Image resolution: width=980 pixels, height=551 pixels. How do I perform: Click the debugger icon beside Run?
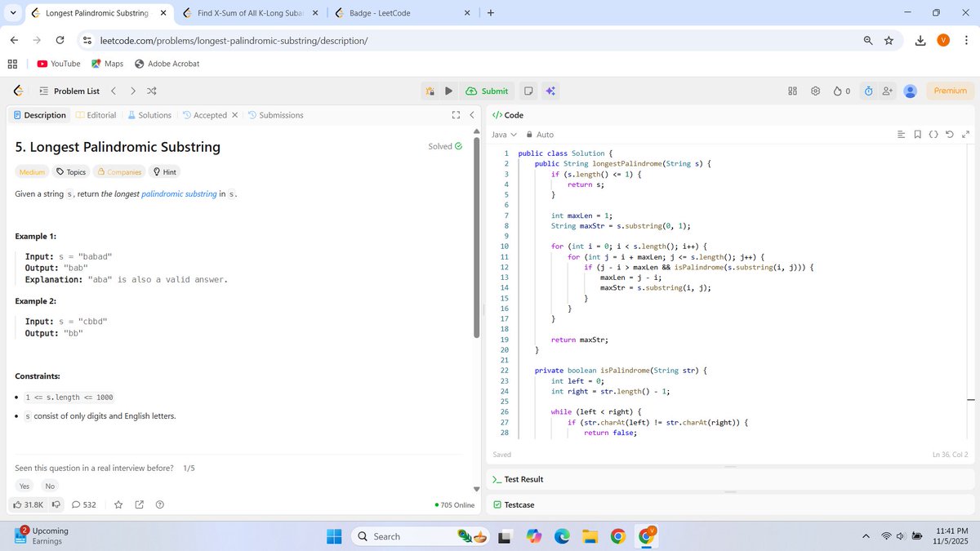(430, 91)
